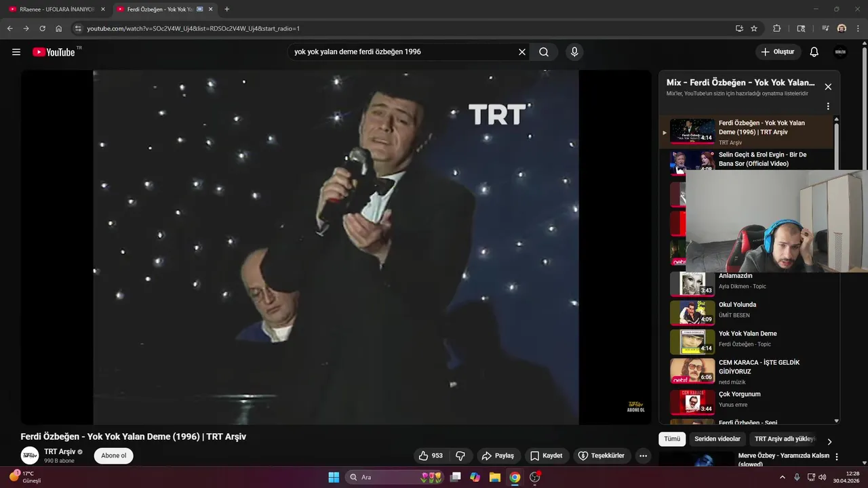Pause the video by clicking the player

[x=336, y=247]
